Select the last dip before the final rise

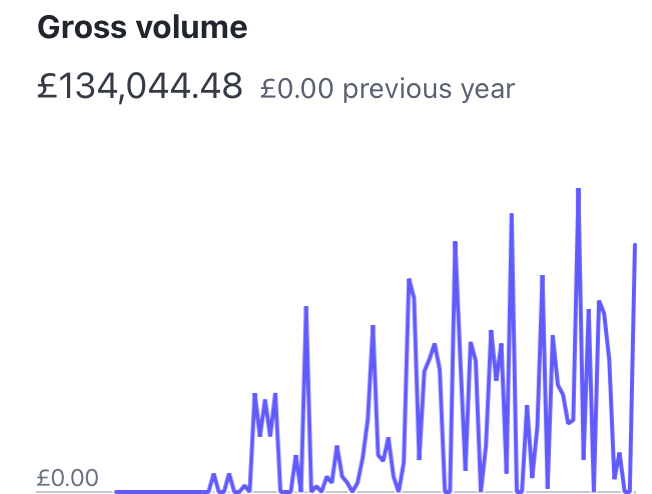(627, 490)
